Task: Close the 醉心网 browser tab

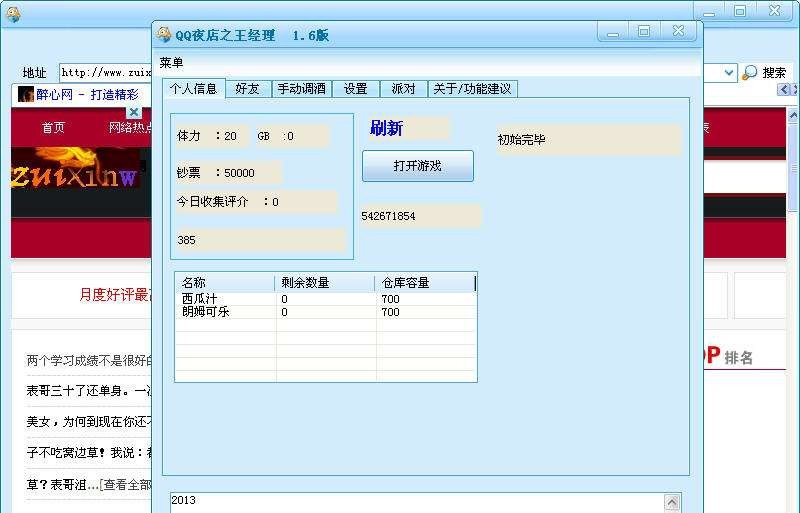Action: pos(134,112)
